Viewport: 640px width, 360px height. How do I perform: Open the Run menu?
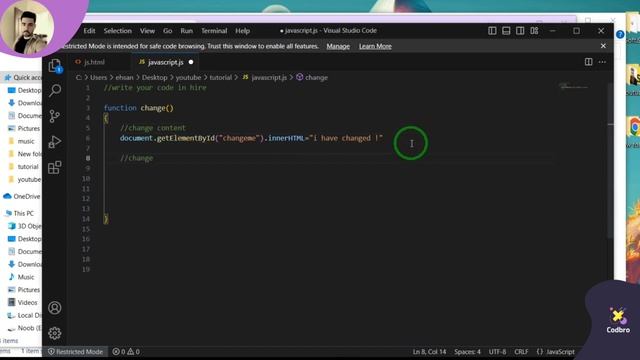point(187,31)
